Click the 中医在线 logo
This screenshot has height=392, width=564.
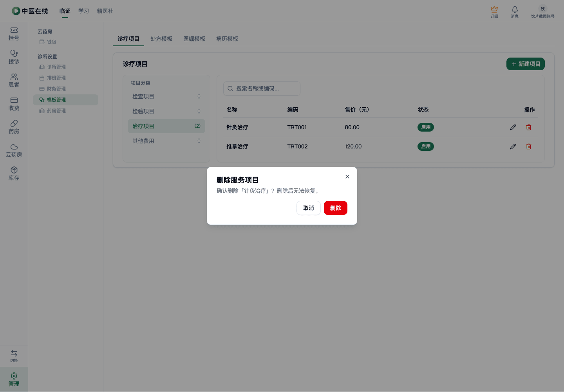coord(30,11)
